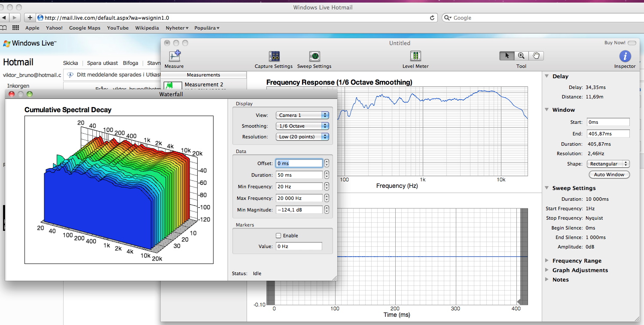
Task: Click the Measurements list header
Action: click(204, 75)
